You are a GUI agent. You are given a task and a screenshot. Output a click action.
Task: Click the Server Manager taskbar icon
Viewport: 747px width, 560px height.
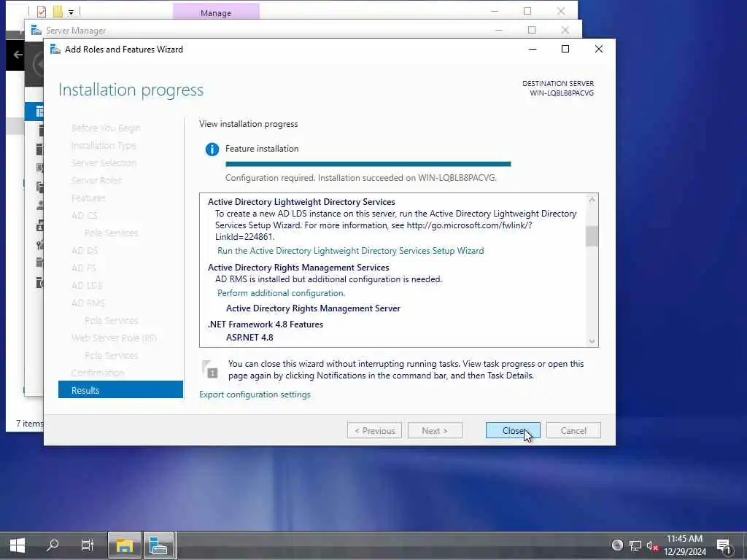coord(158,545)
